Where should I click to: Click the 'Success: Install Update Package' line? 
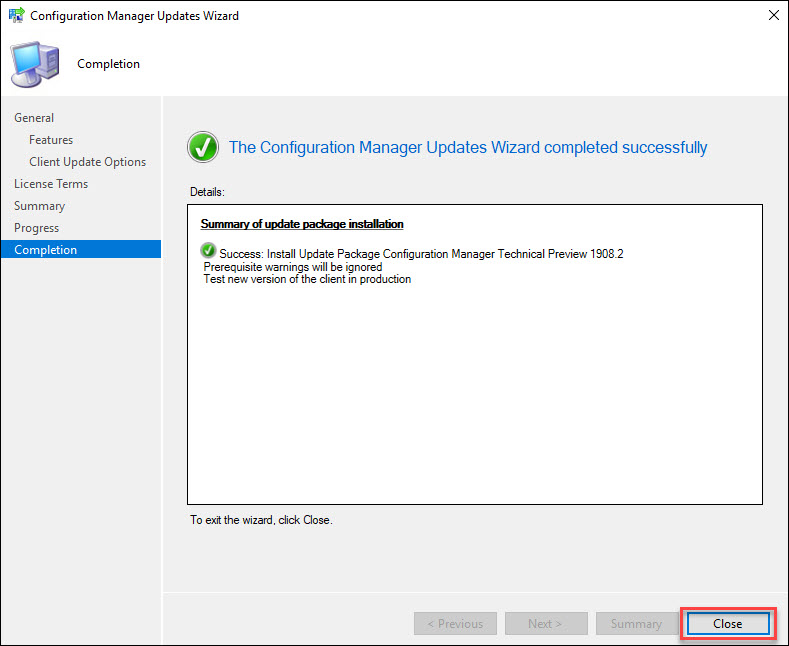click(x=421, y=254)
